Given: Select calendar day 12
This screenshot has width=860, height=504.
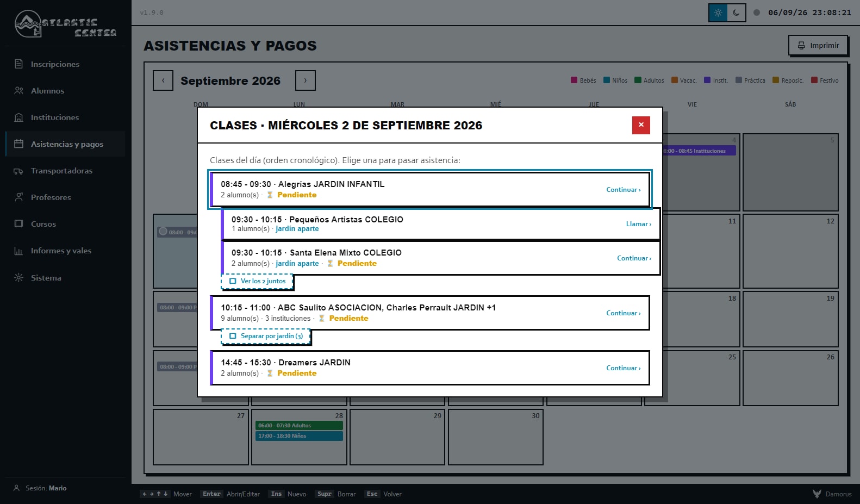Looking at the screenshot, I should 790,251.
